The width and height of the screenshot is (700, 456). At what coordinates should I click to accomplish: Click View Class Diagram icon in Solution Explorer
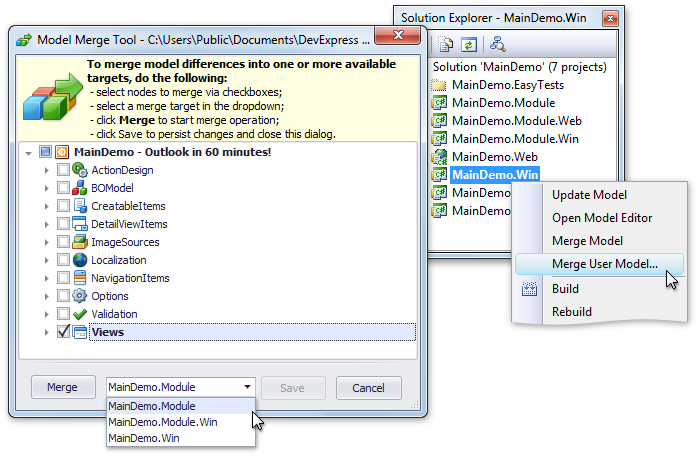[x=497, y=44]
